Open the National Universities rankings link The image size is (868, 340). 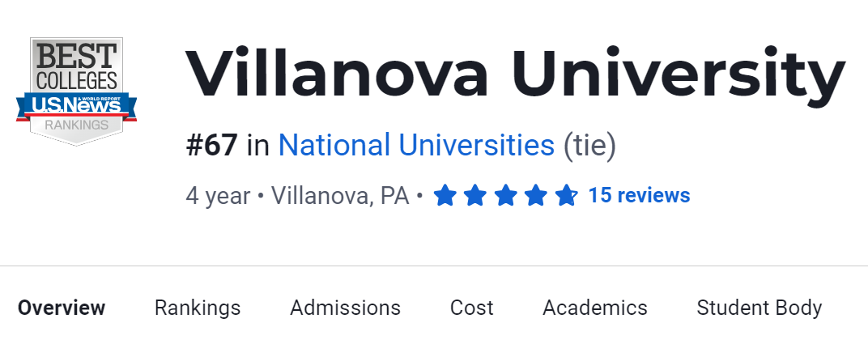(x=416, y=146)
